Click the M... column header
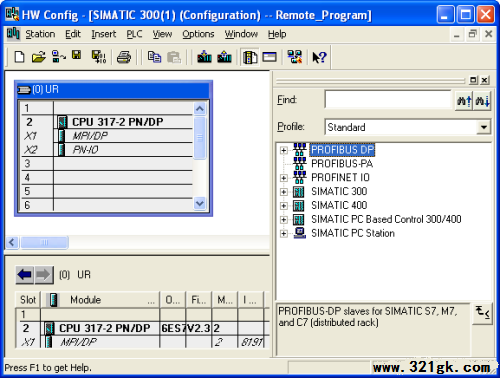The width and height of the screenshot is (500, 378). pos(225,300)
